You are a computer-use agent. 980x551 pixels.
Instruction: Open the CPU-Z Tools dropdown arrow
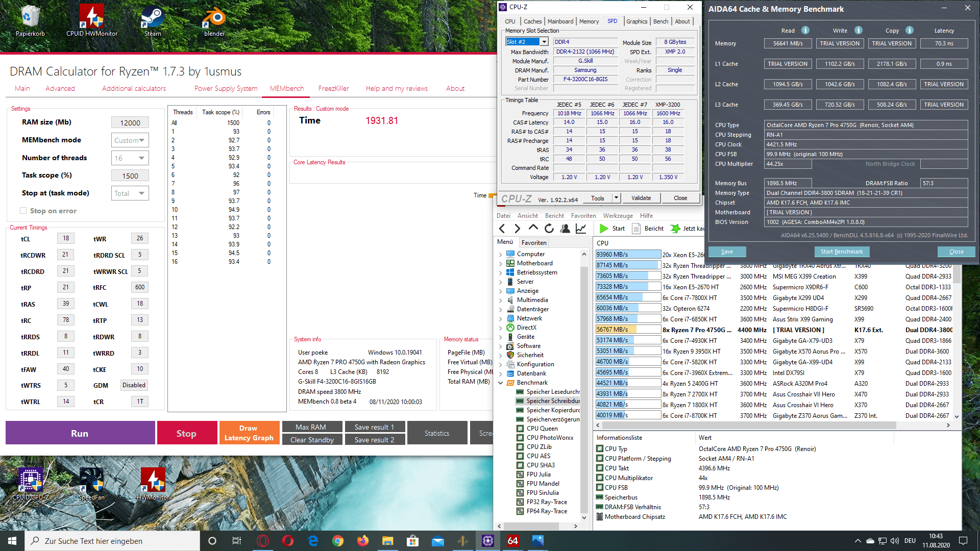point(616,198)
